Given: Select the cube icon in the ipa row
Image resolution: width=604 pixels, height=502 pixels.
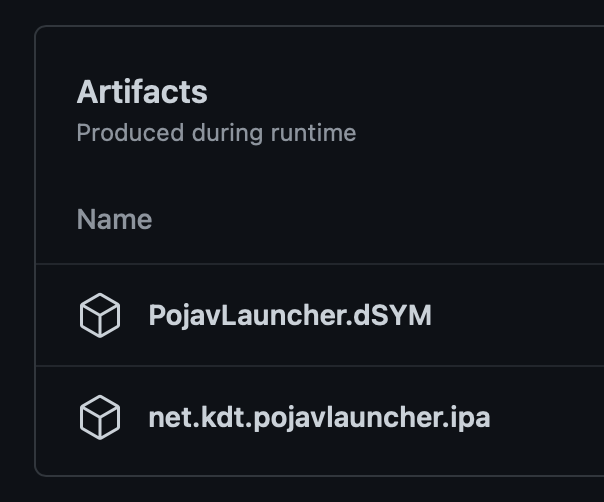Looking at the screenshot, I should pos(100,417).
